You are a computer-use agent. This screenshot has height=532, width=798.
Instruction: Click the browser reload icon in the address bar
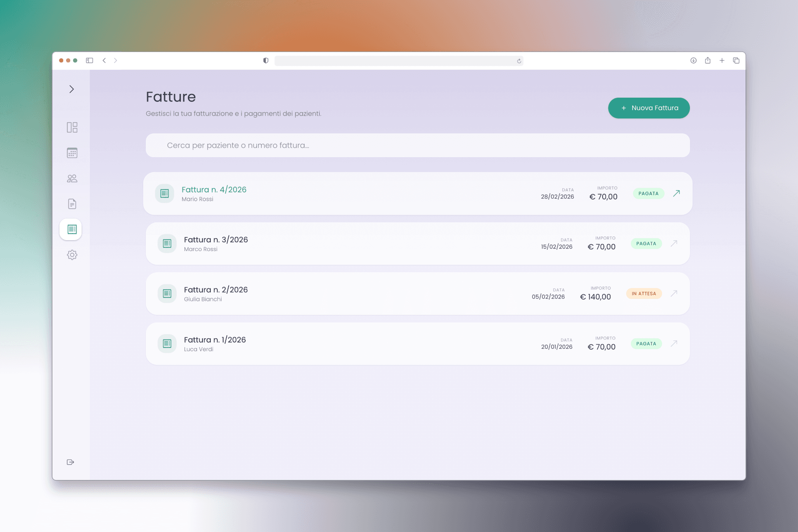pyautogui.click(x=519, y=61)
